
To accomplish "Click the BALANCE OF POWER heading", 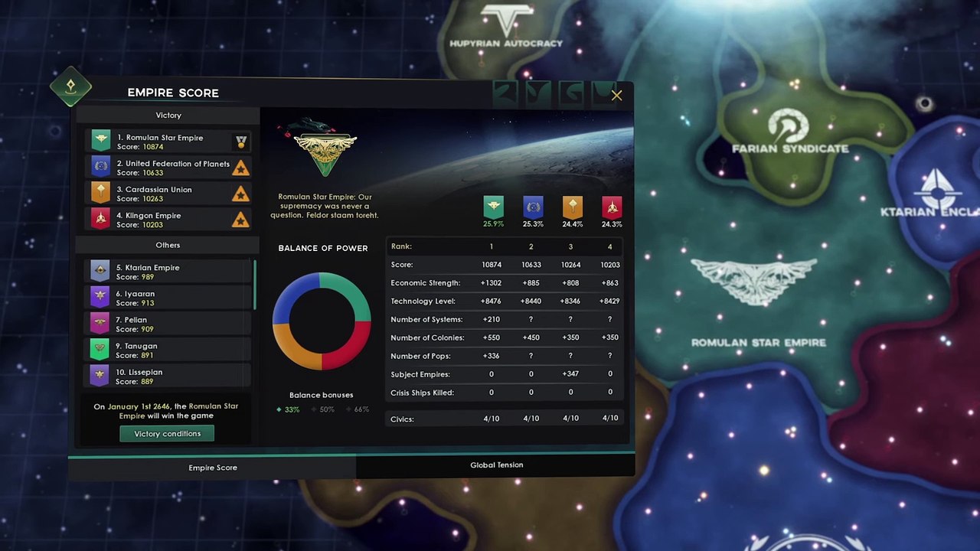I will pyautogui.click(x=323, y=248).
